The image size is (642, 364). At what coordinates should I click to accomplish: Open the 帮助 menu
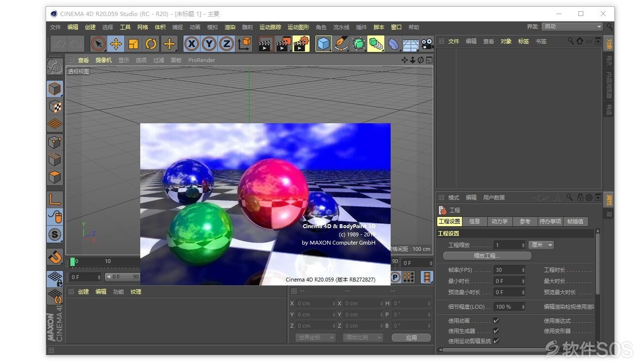click(413, 27)
